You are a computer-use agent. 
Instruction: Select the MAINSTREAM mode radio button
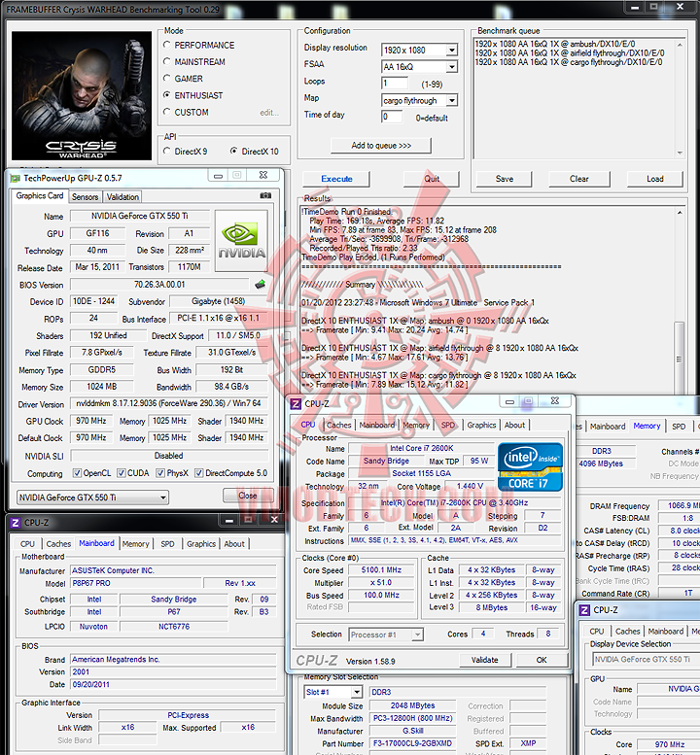[x=166, y=61]
